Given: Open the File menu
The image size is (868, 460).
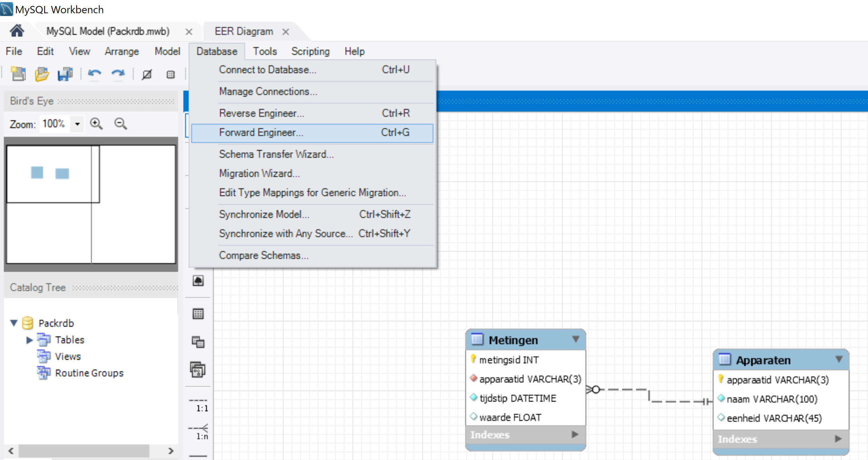Looking at the screenshot, I should point(14,51).
